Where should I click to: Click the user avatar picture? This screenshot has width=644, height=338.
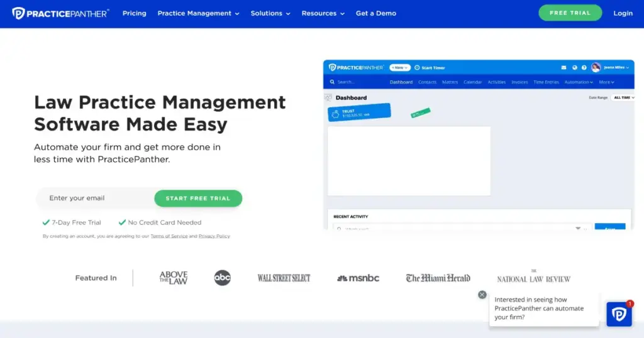click(x=596, y=67)
